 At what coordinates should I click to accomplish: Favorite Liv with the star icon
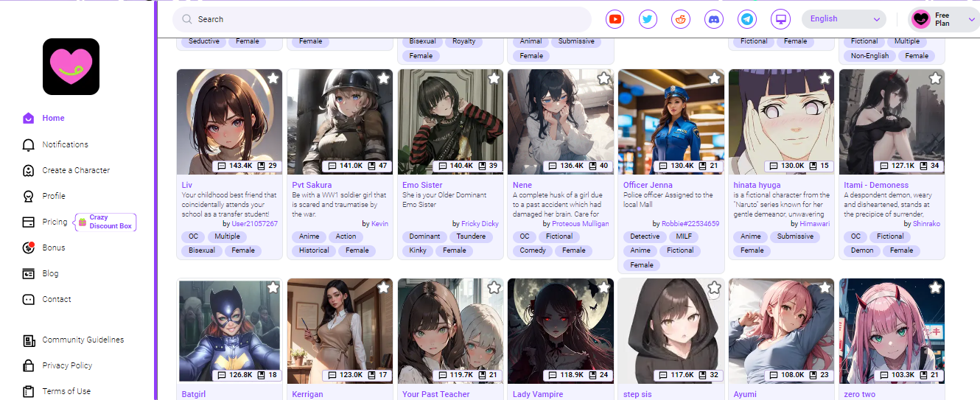[273, 78]
